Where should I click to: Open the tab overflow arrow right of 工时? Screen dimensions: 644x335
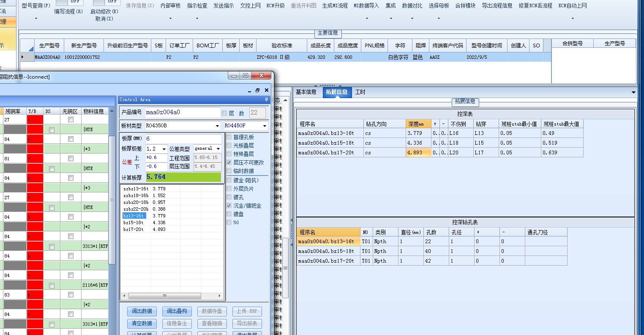(633, 92)
